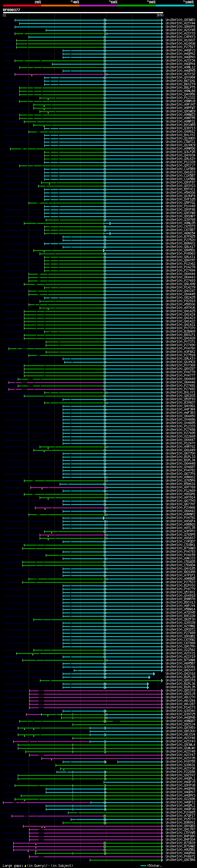
Task: Click hit label UniRef100_B5A4I6
Action: 180,483
